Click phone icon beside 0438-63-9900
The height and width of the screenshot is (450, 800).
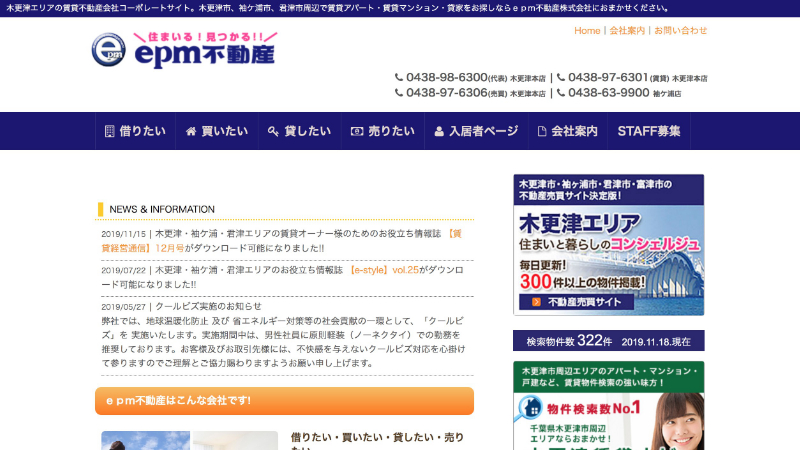pos(561,92)
